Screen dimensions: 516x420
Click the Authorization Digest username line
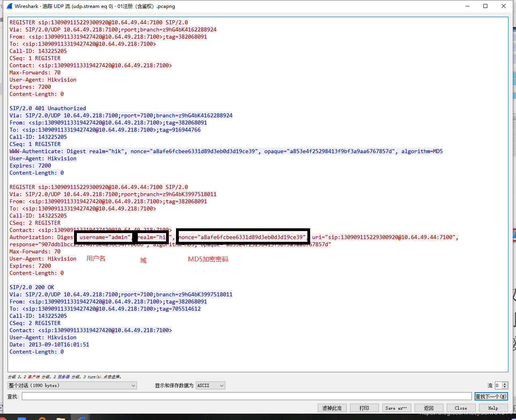pyautogui.click(x=234, y=237)
